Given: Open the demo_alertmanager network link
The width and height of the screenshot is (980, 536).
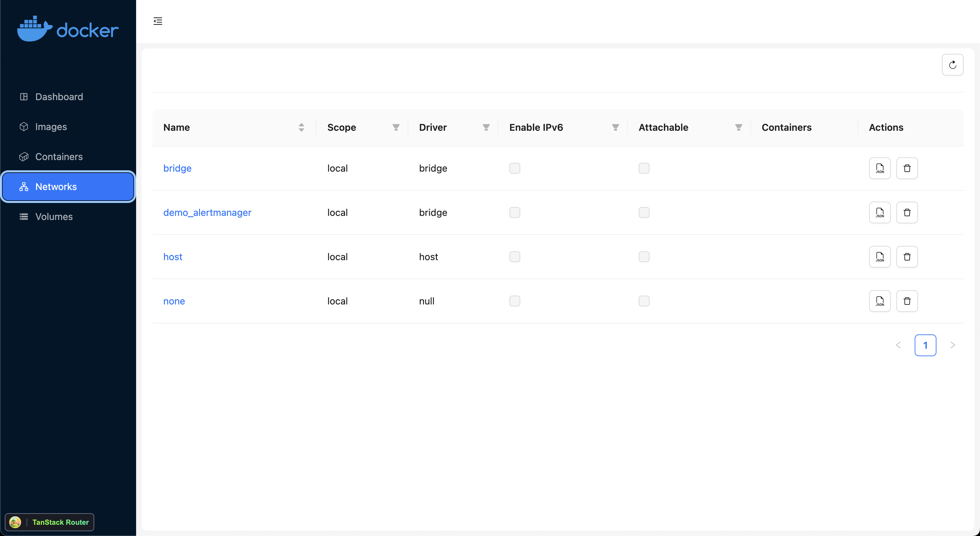Looking at the screenshot, I should 207,212.
